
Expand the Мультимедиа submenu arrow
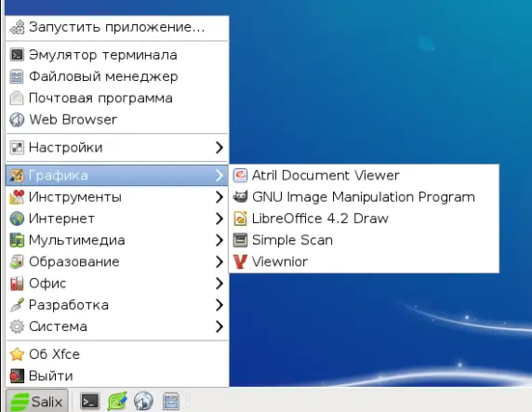pos(219,240)
